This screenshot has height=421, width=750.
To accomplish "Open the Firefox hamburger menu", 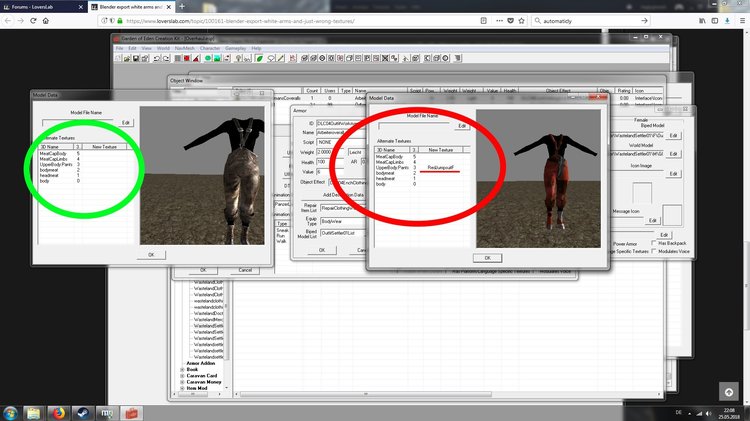I will 742,21.
